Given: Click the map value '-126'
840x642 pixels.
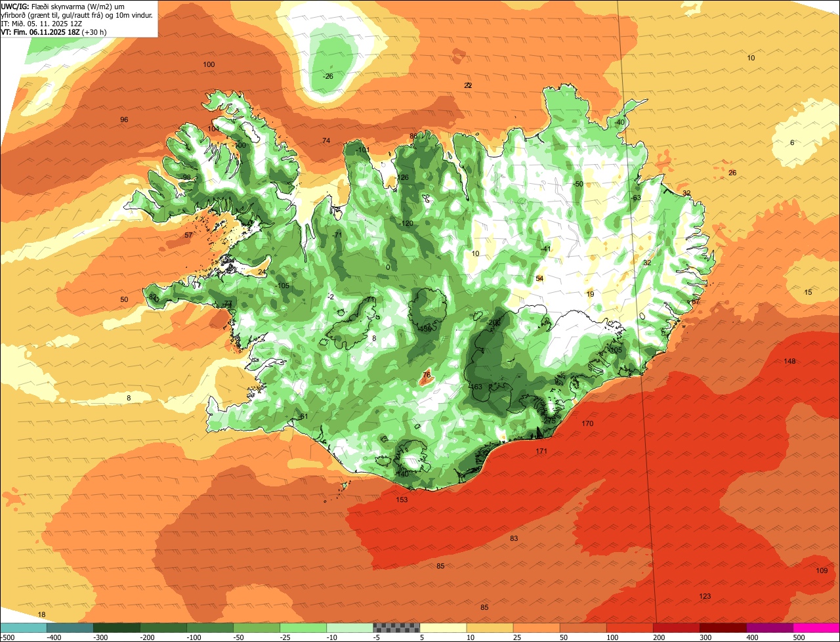Looking at the screenshot, I should tap(402, 177).
